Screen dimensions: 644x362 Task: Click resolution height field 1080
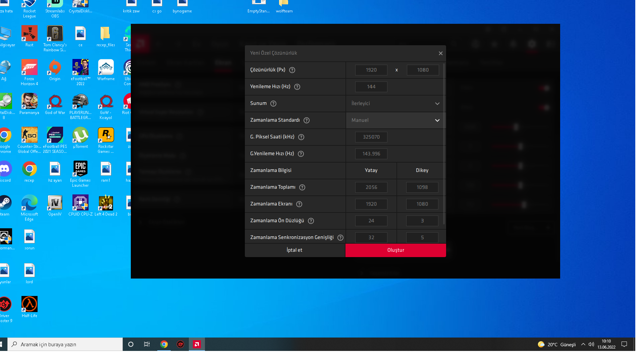click(423, 70)
